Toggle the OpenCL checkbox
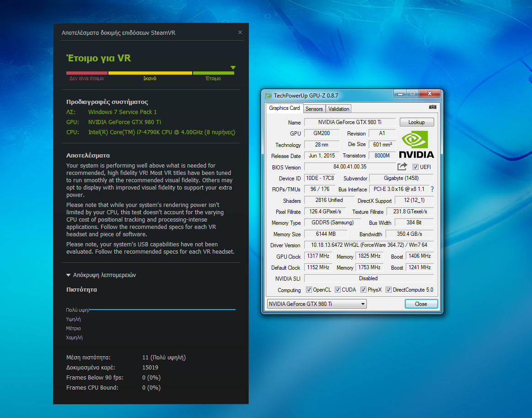Screen dimensions: 532x418 click(309, 290)
